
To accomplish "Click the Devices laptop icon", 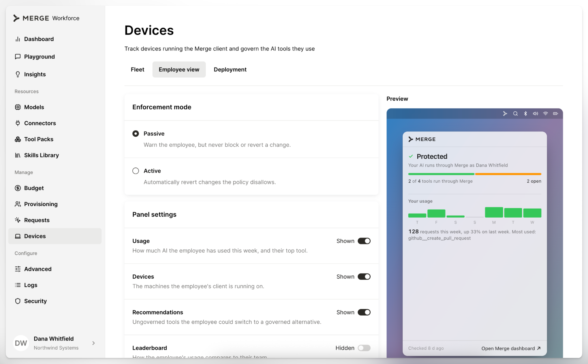I will 18,236.
